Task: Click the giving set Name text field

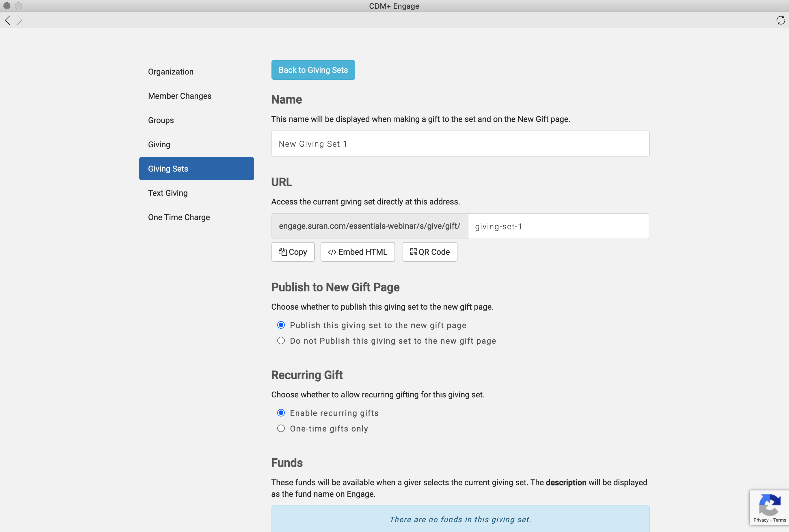Action: 460,144
